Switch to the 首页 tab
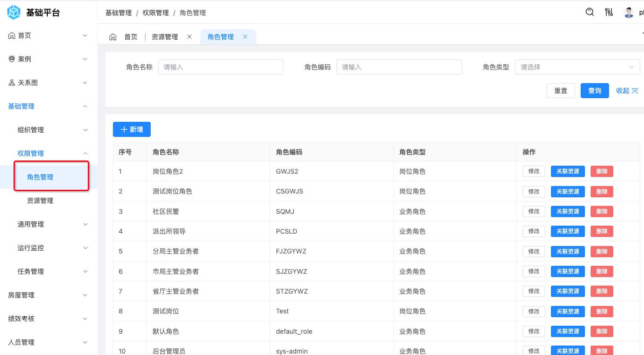The image size is (644, 355). click(x=131, y=37)
